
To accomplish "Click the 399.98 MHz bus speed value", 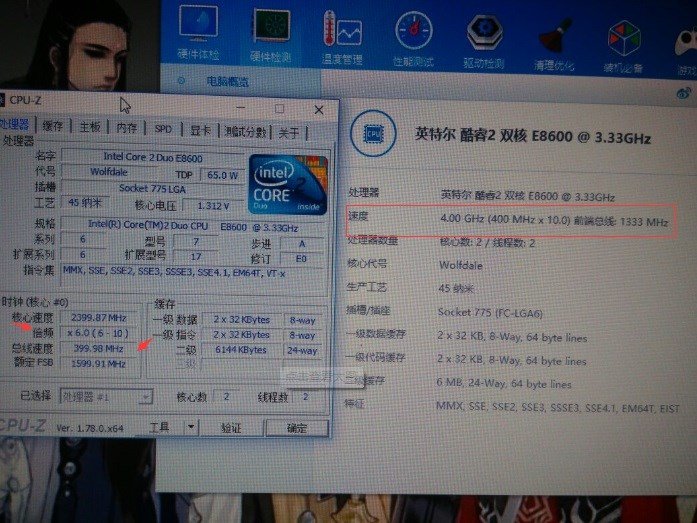I will (x=98, y=348).
